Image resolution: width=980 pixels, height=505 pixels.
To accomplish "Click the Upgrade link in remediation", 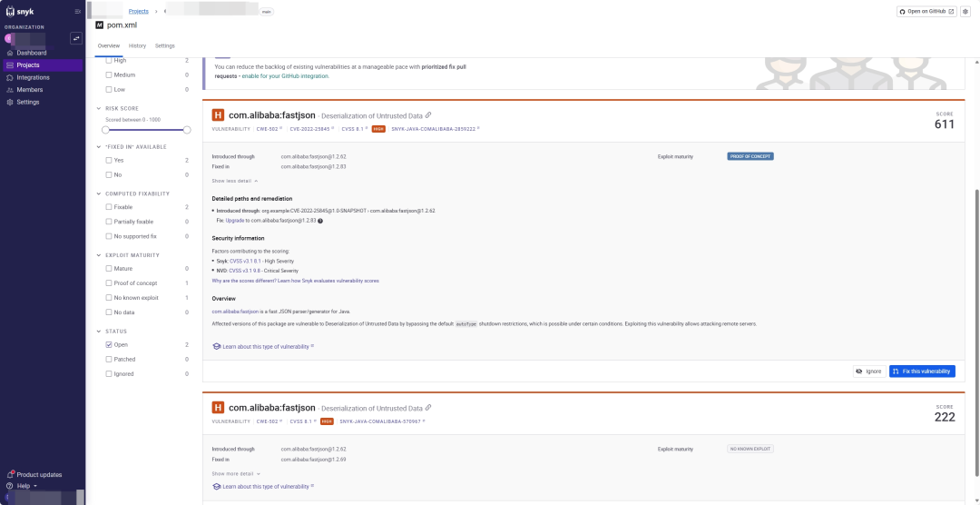I will [235, 221].
